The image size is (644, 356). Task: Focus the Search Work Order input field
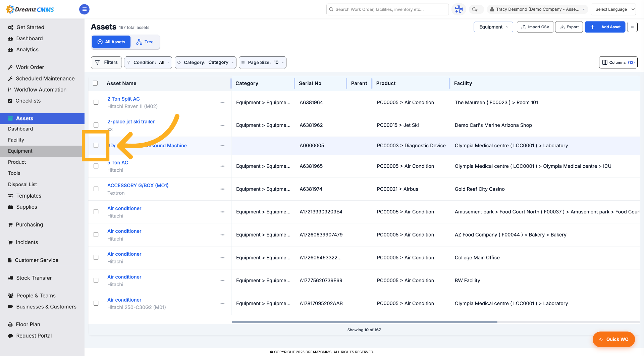(387, 9)
